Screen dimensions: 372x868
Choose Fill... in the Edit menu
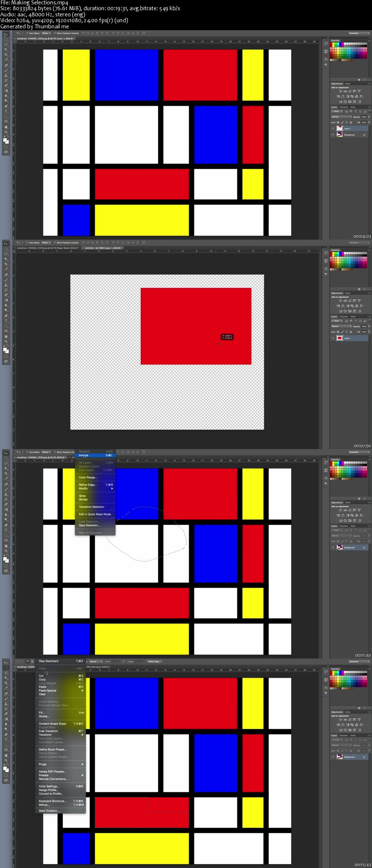(x=61, y=713)
